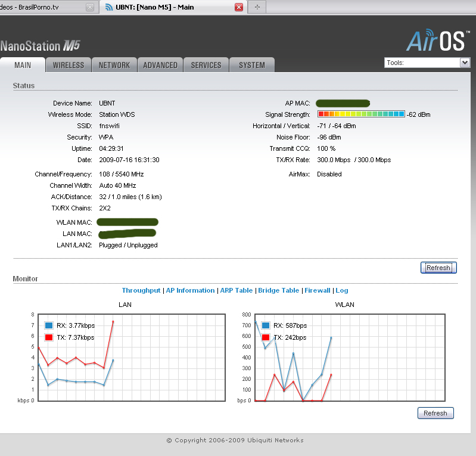The height and width of the screenshot is (456, 476).
Task: Click the Monitor section heading
Action: click(25, 278)
